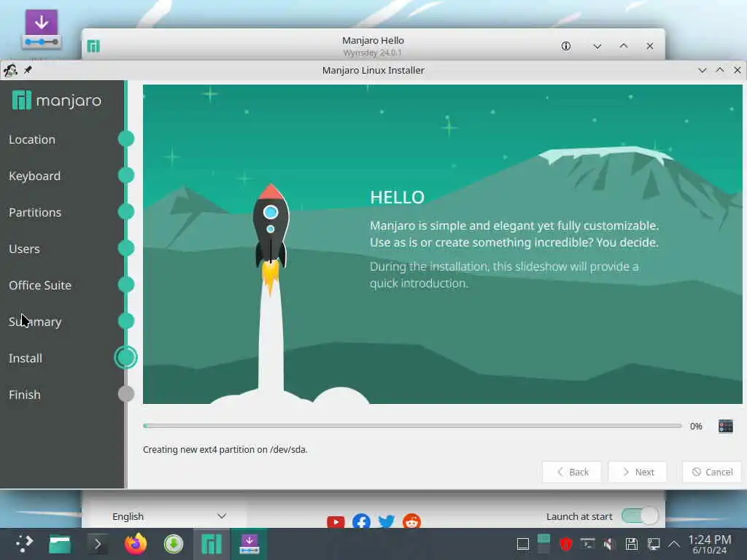
Task: Click the show desktop tray icon
Action: tap(522, 544)
